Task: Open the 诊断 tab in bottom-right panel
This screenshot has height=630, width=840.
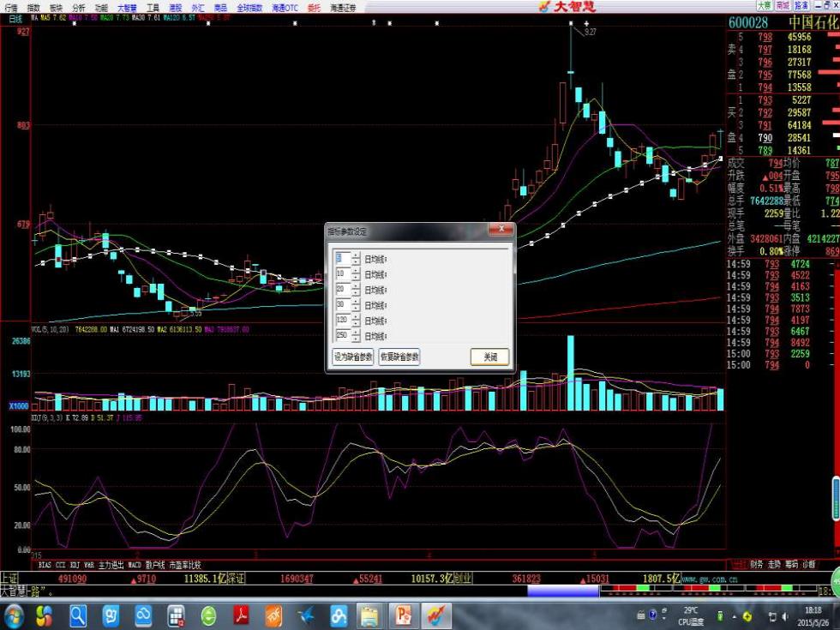Action: 809,564
